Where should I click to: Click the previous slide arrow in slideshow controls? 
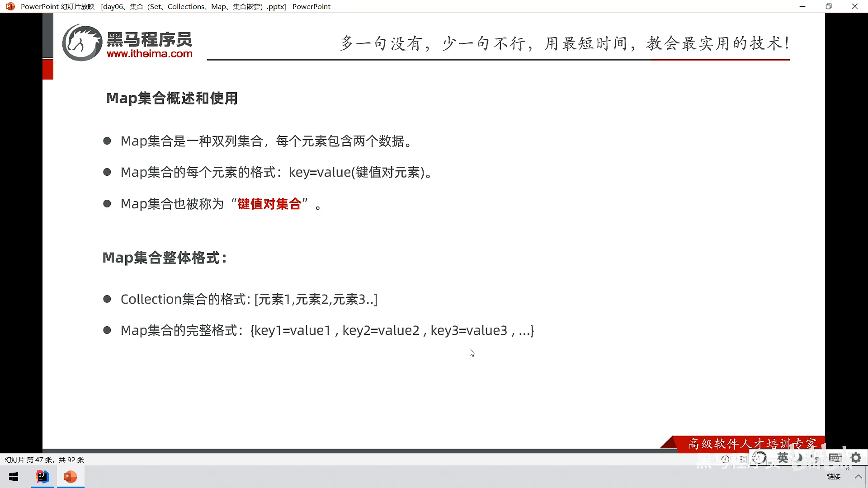tap(725, 459)
